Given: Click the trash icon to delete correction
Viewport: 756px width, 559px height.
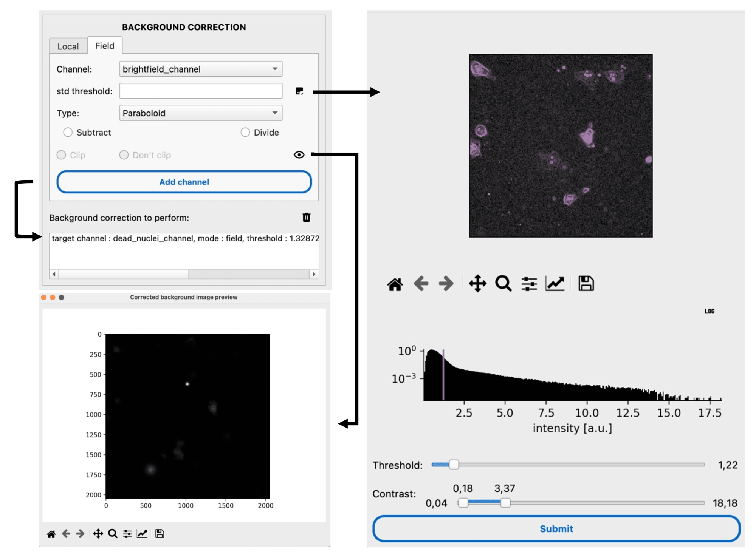Looking at the screenshot, I should point(306,218).
